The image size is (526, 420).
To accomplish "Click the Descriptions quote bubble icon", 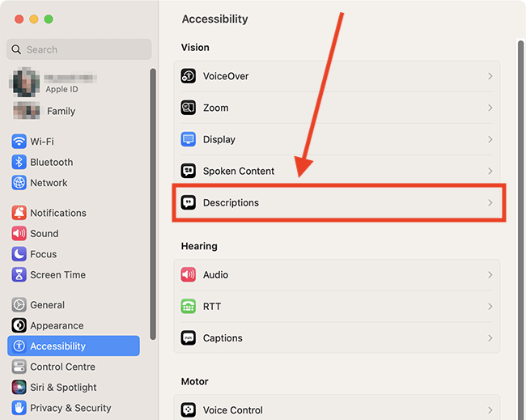I will [x=189, y=202].
